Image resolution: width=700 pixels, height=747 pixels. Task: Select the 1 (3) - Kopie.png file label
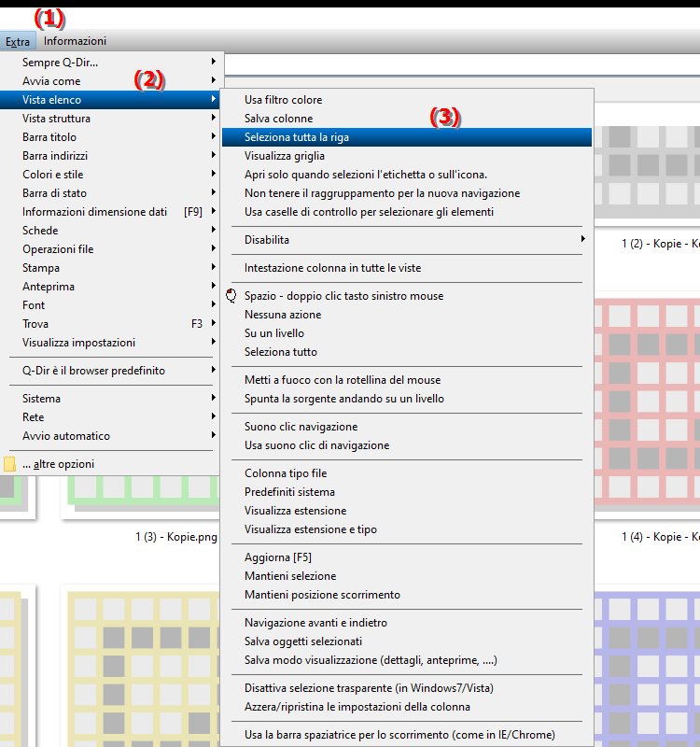176,537
